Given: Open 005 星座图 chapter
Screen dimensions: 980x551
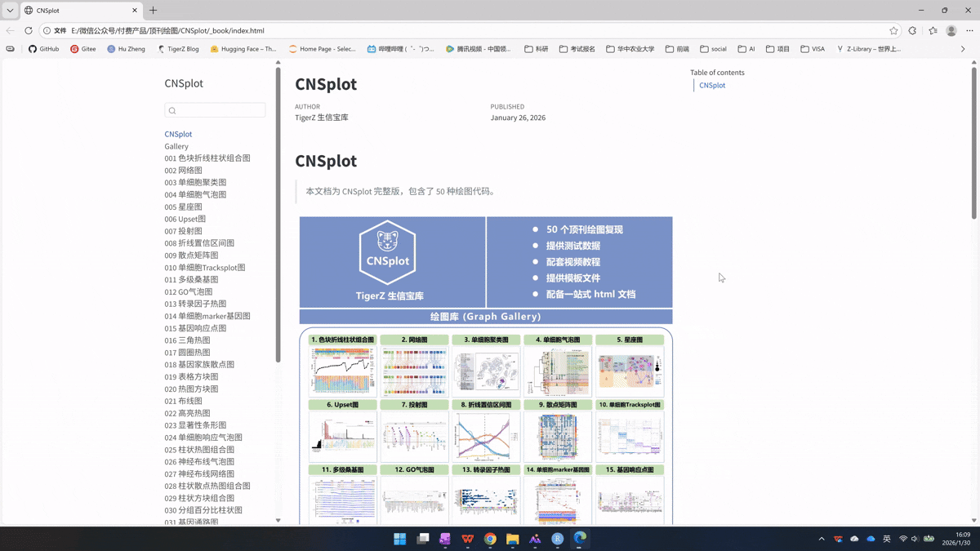Looking at the screenshot, I should click(x=183, y=207).
